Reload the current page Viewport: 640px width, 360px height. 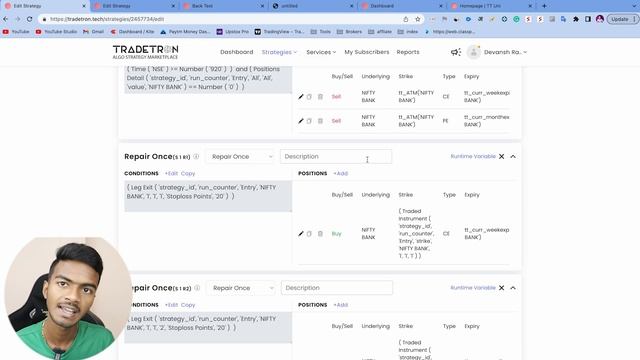29,19
